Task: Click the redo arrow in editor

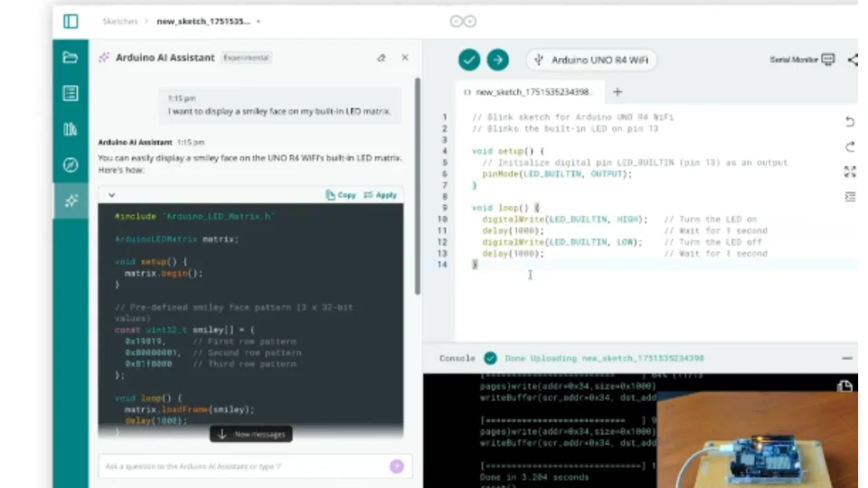Action: coord(850,146)
